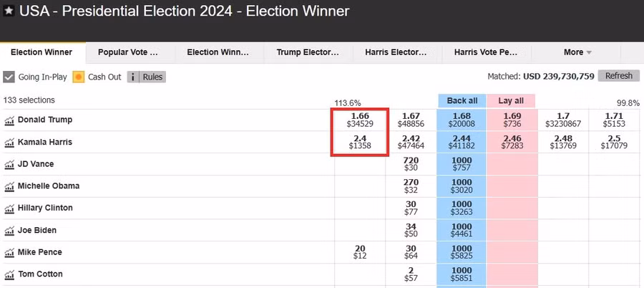Open Mike Pence's price chart icon

pyautogui.click(x=9, y=253)
